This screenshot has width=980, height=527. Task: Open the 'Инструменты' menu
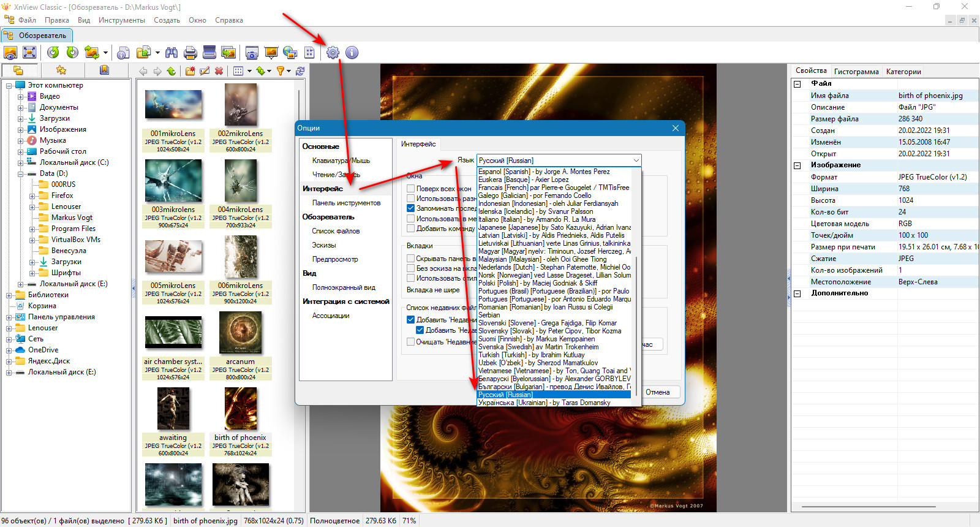pos(121,20)
